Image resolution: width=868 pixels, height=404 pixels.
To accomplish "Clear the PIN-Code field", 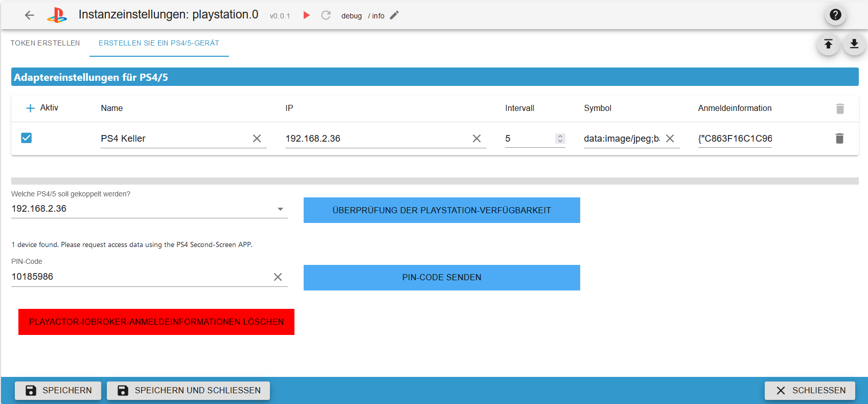I will coord(278,277).
